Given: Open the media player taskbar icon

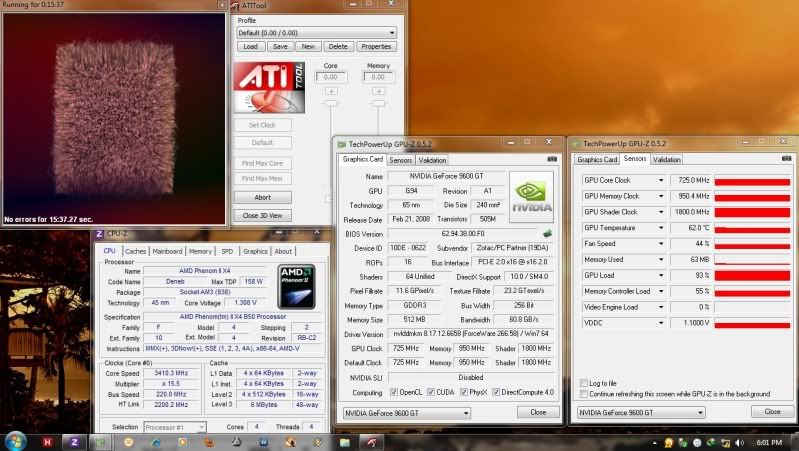Looking at the screenshot, I should [x=182, y=442].
